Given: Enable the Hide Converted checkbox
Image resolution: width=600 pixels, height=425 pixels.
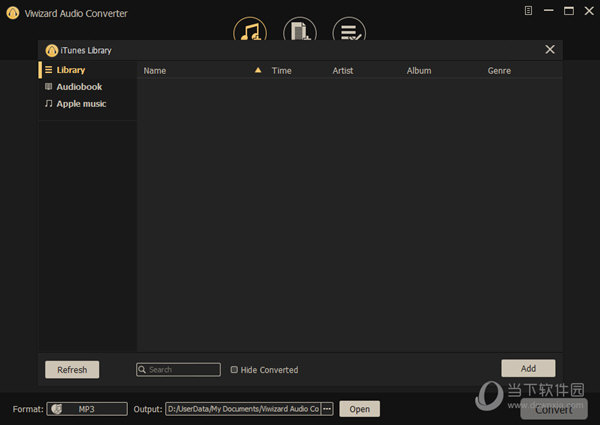Looking at the screenshot, I should coord(234,370).
